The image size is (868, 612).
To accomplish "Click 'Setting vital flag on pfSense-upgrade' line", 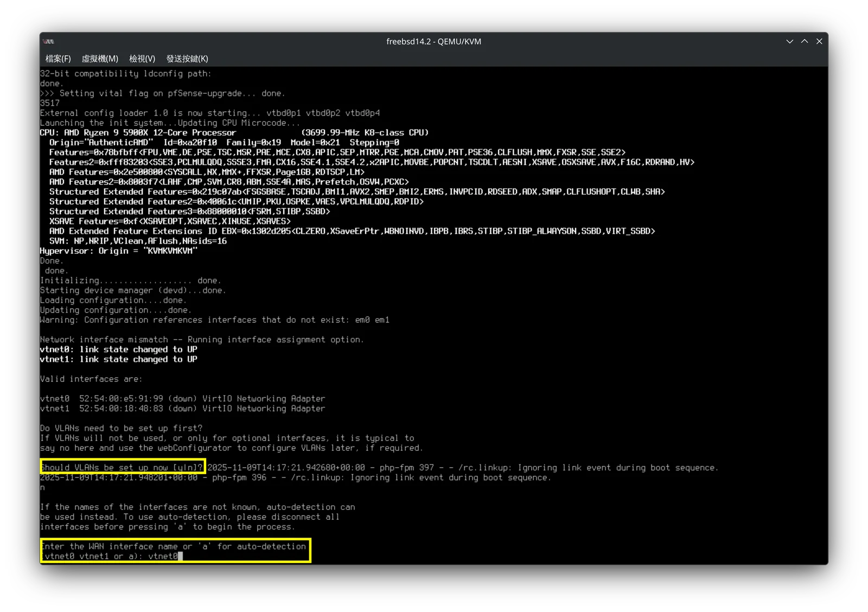I will (x=162, y=93).
